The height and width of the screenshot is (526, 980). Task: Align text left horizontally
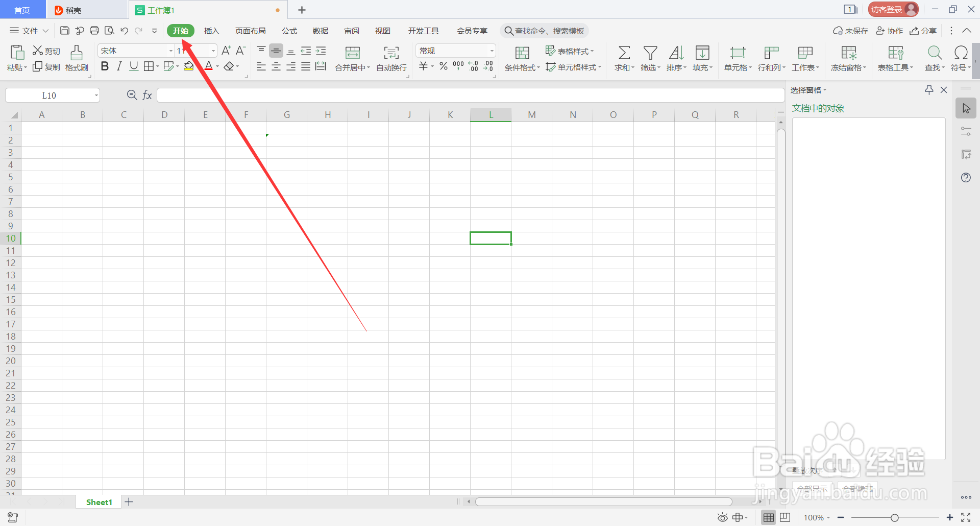[x=261, y=66]
